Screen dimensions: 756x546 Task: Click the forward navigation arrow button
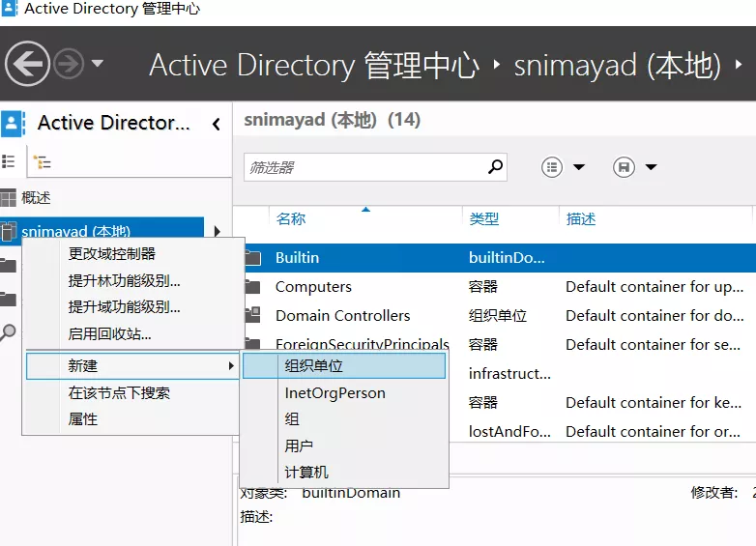point(69,65)
